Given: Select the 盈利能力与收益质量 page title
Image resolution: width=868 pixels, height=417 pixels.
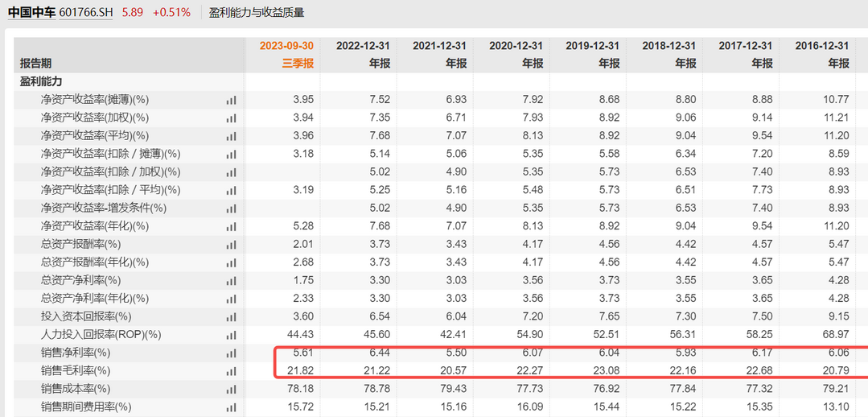Looking at the screenshot, I should [x=257, y=12].
